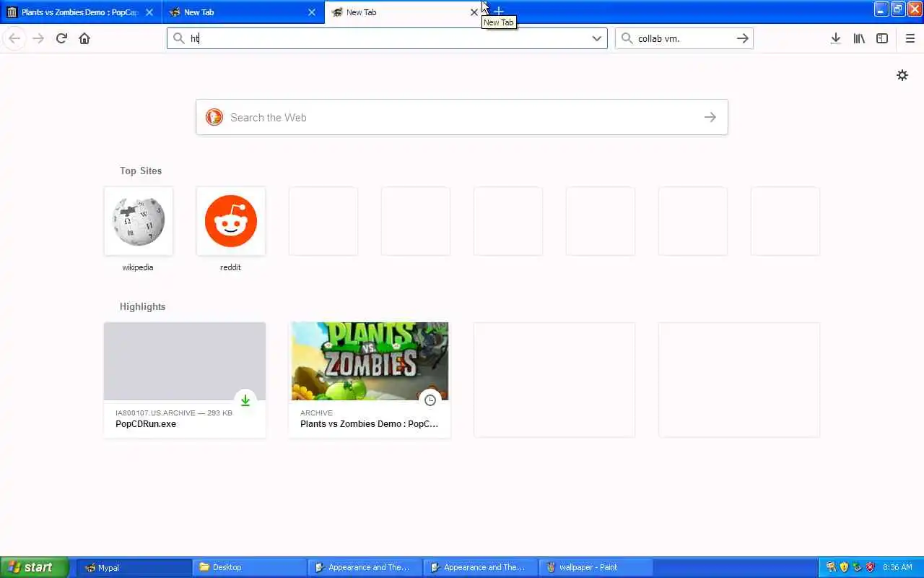Focus the Search the Web box
924x578 pixels.
coord(462,117)
